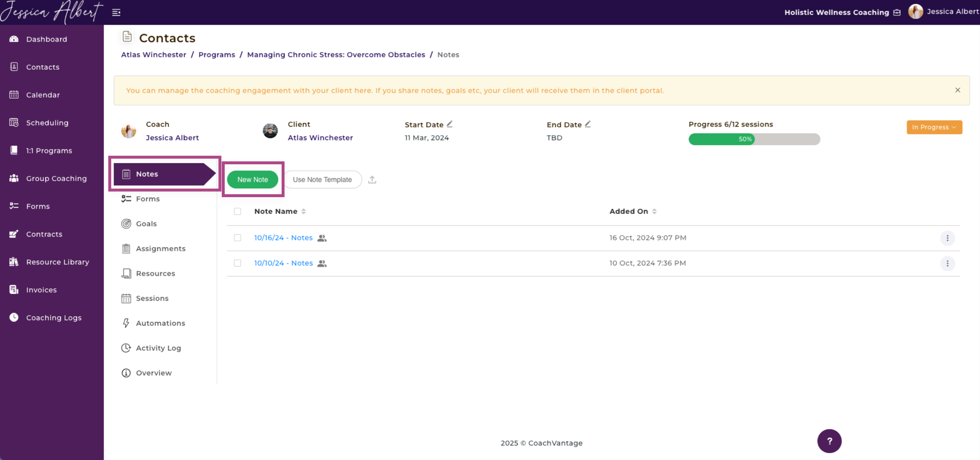980x460 pixels.
Task: Dismiss the yellow info banner
Action: [x=957, y=90]
